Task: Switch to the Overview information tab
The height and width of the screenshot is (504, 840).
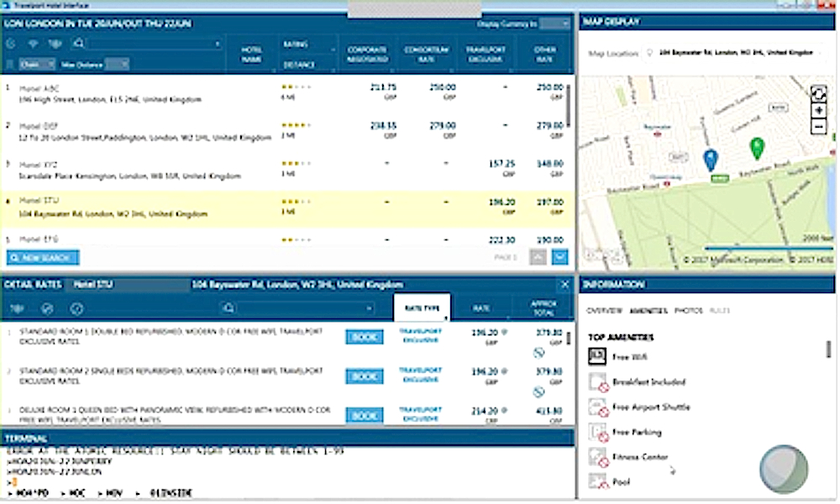Action: click(x=604, y=311)
